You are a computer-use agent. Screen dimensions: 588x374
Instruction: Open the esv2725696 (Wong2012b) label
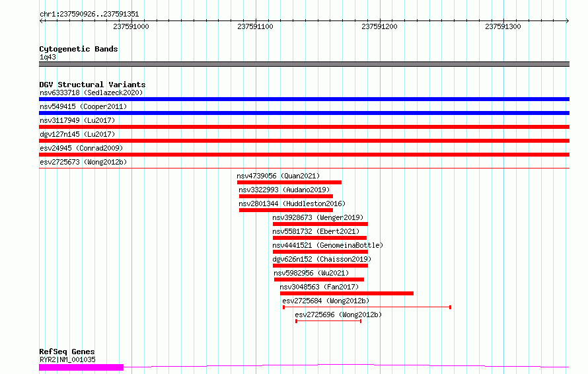point(338,315)
